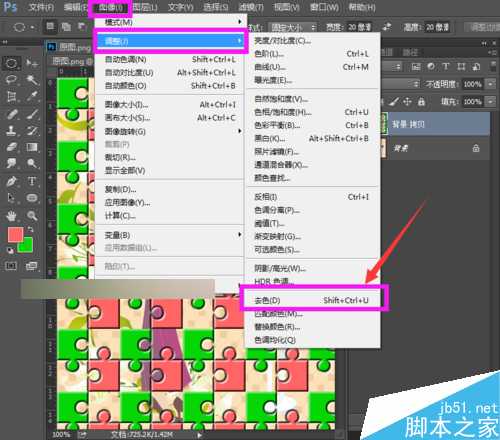
Task: Filter layers by smart objects icon
Action: point(476,67)
